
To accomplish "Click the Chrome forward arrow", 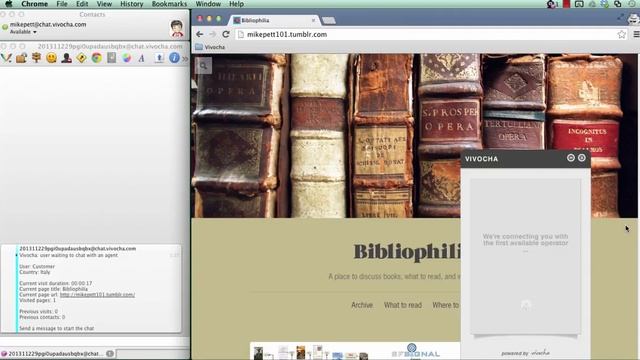I will [x=212, y=34].
